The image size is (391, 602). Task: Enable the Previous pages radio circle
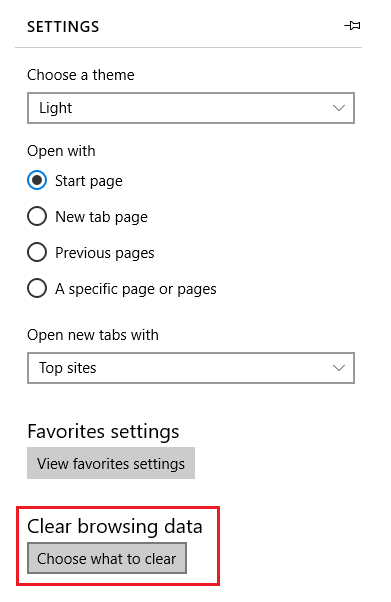37,253
